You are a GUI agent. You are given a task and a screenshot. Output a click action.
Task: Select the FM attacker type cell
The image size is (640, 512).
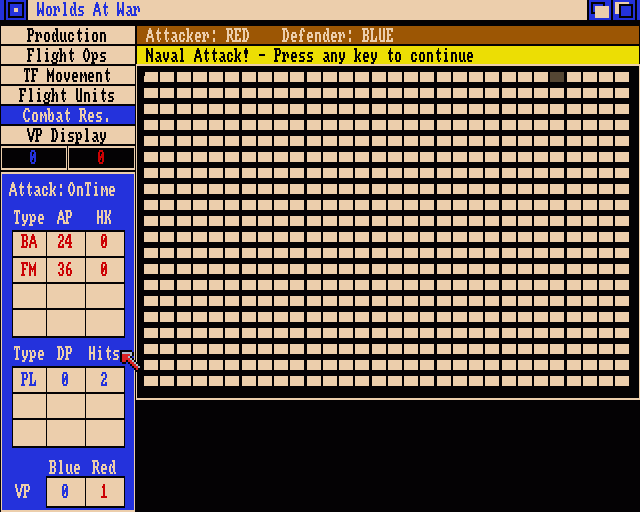pos(29,270)
